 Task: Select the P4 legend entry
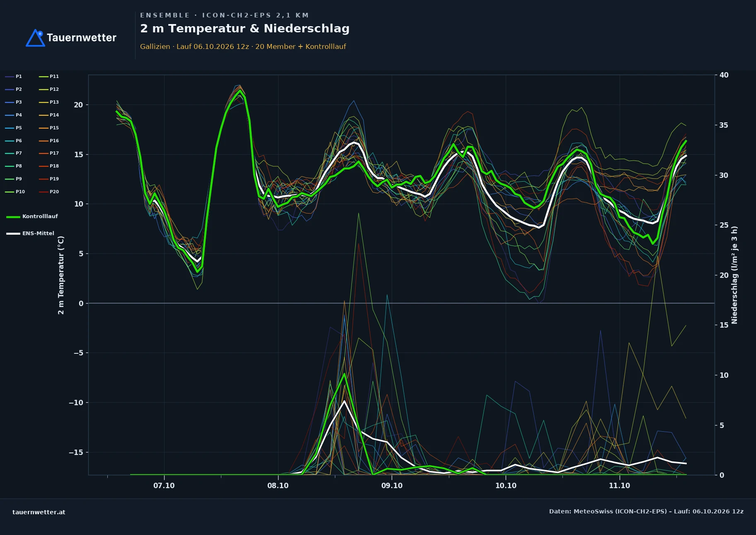pyautogui.click(x=14, y=115)
